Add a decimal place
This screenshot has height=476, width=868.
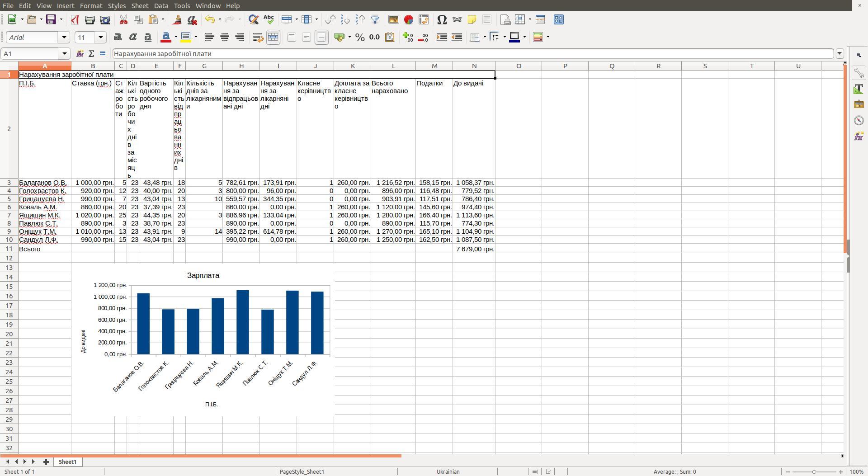pos(408,38)
